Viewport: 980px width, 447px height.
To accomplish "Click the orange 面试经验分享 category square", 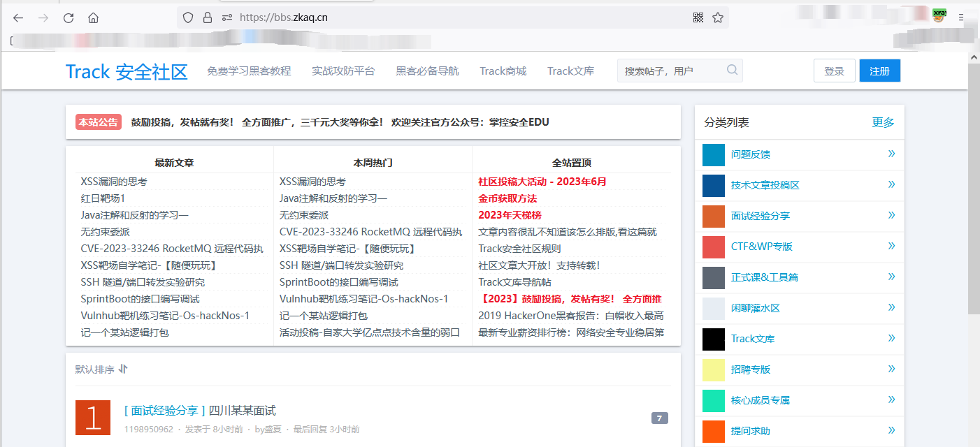I will coord(714,216).
